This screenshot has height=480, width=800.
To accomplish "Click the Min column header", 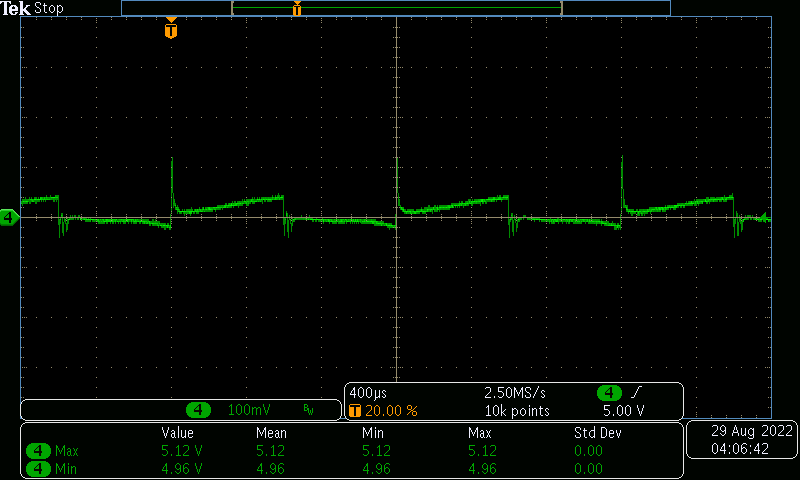I will tap(373, 433).
